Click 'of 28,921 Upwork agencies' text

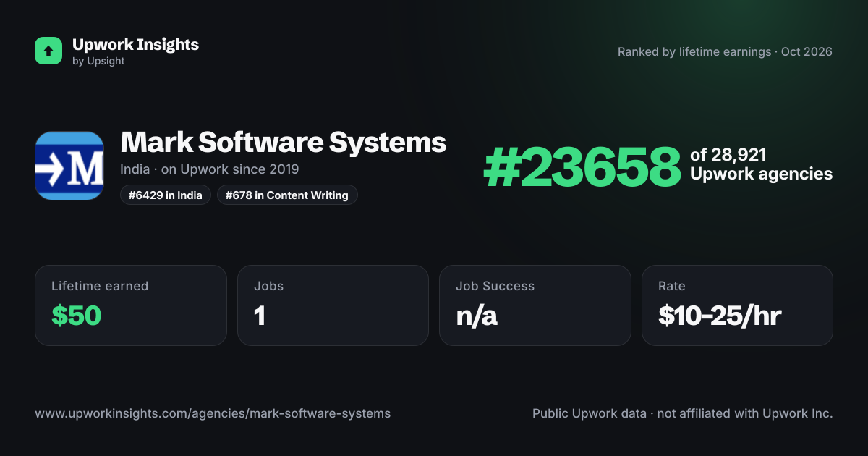[x=761, y=164]
